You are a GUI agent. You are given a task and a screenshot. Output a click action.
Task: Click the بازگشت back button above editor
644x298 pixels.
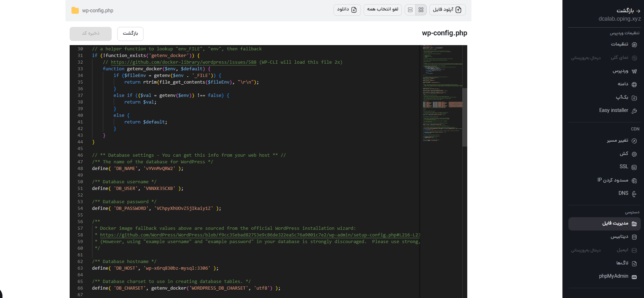[130, 34]
